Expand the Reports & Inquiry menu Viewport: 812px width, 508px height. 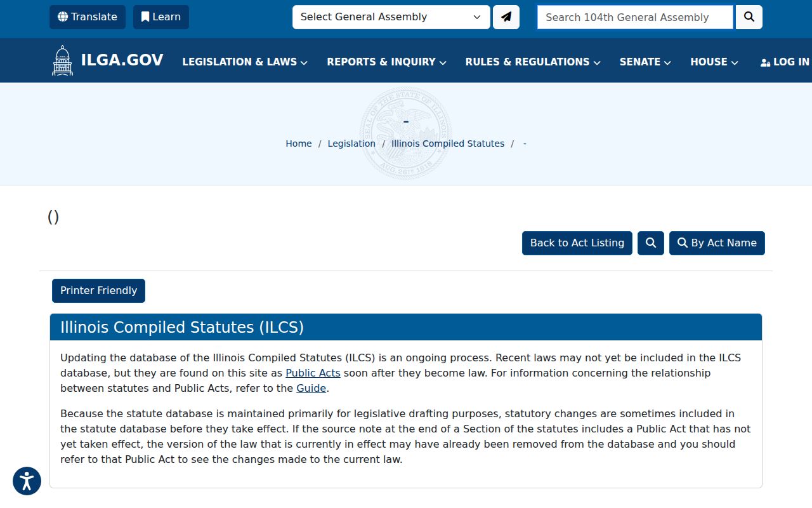click(387, 62)
